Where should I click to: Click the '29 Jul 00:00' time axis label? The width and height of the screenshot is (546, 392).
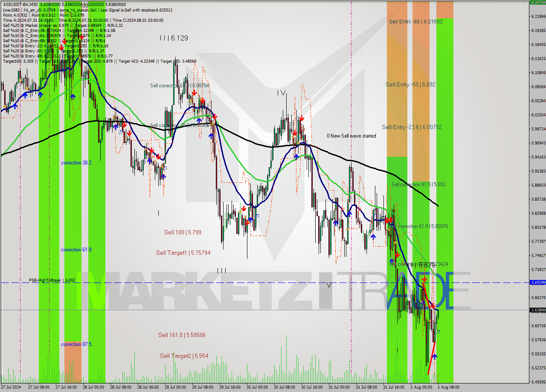[x=175, y=387]
